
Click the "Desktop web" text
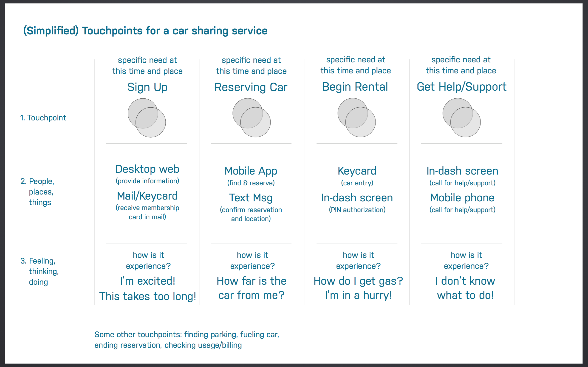[147, 169]
